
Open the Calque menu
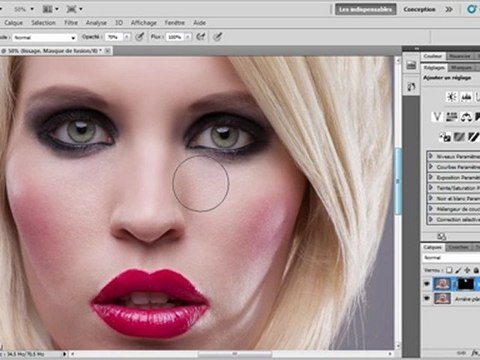(14, 23)
